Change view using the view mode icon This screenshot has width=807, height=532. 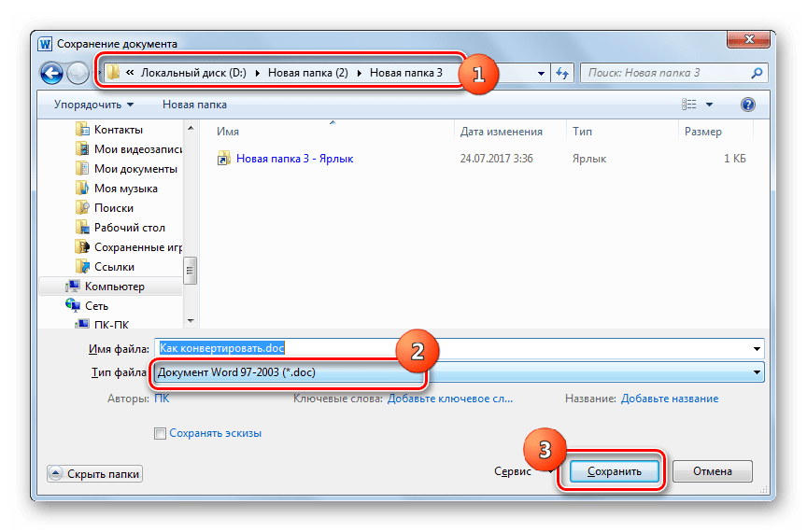point(688,105)
